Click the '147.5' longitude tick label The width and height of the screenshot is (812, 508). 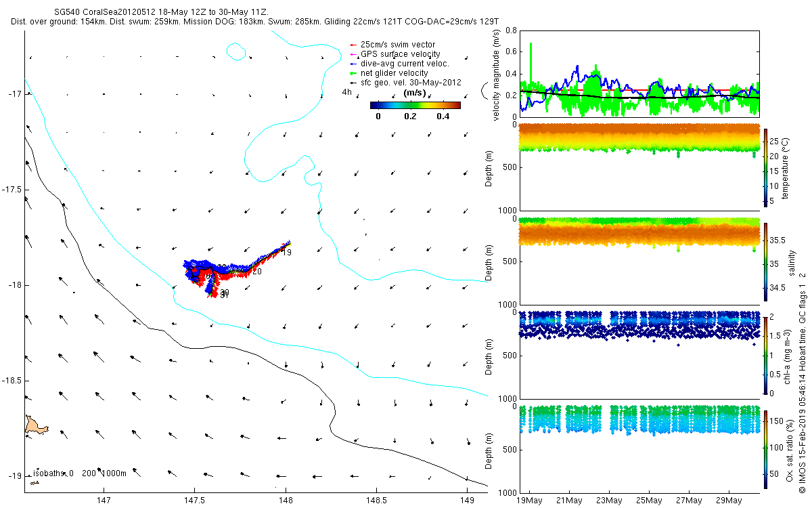point(194,501)
